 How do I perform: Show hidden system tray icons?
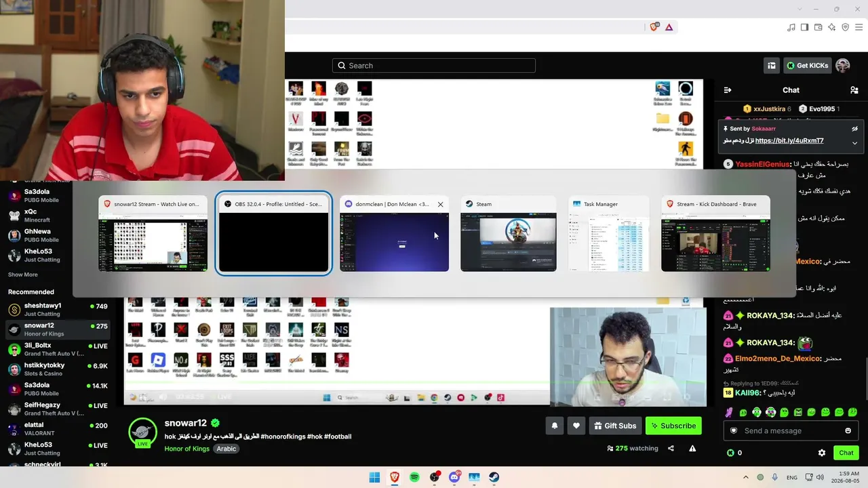click(746, 477)
